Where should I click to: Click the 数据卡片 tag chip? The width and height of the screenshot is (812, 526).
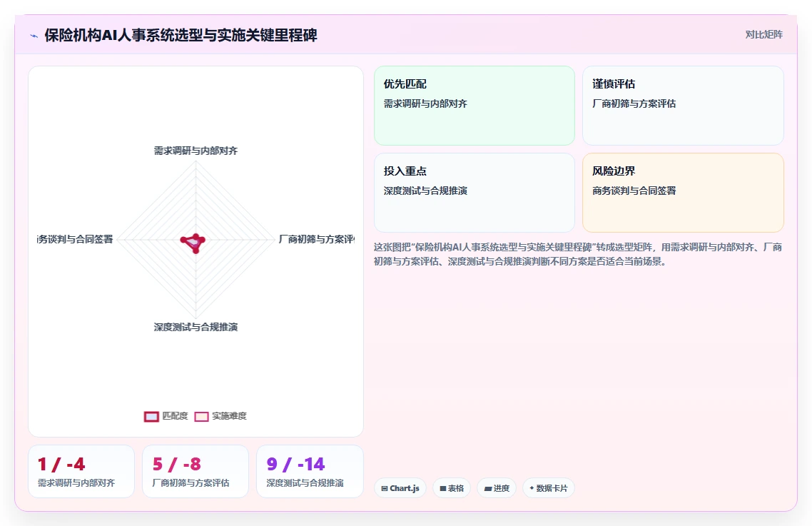(x=549, y=488)
